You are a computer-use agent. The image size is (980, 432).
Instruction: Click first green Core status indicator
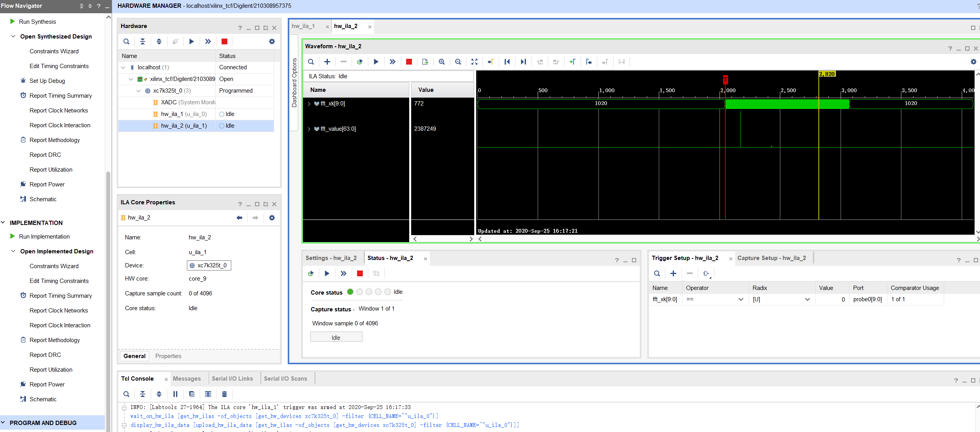pos(350,292)
